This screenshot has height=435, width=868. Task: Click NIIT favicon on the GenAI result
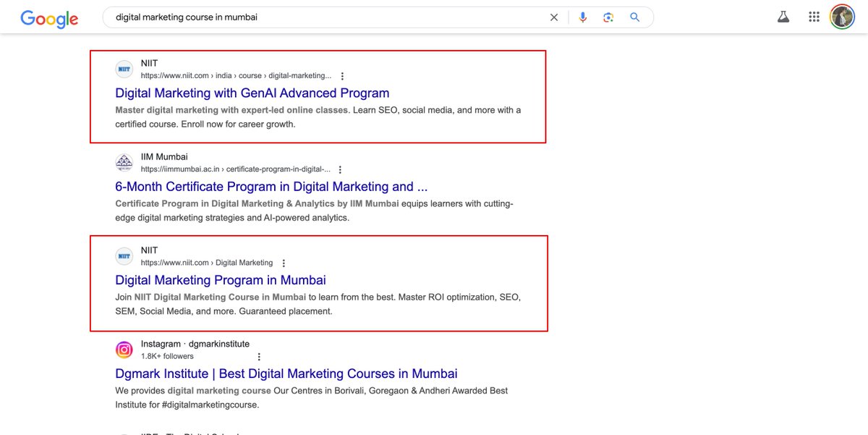[x=124, y=69]
